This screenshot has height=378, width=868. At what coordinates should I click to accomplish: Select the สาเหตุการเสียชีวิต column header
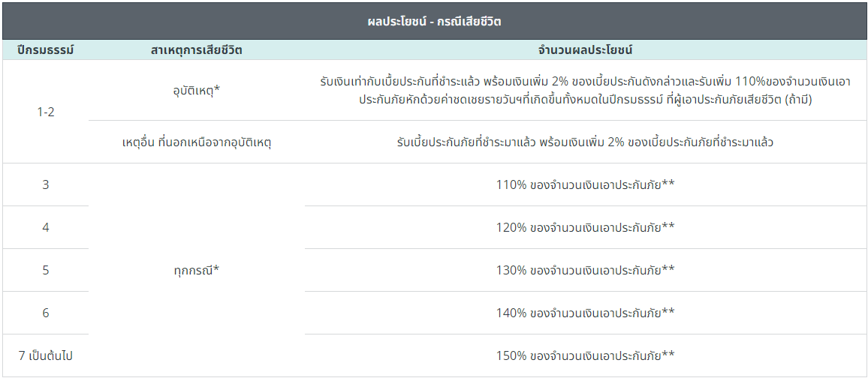click(x=197, y=50)
